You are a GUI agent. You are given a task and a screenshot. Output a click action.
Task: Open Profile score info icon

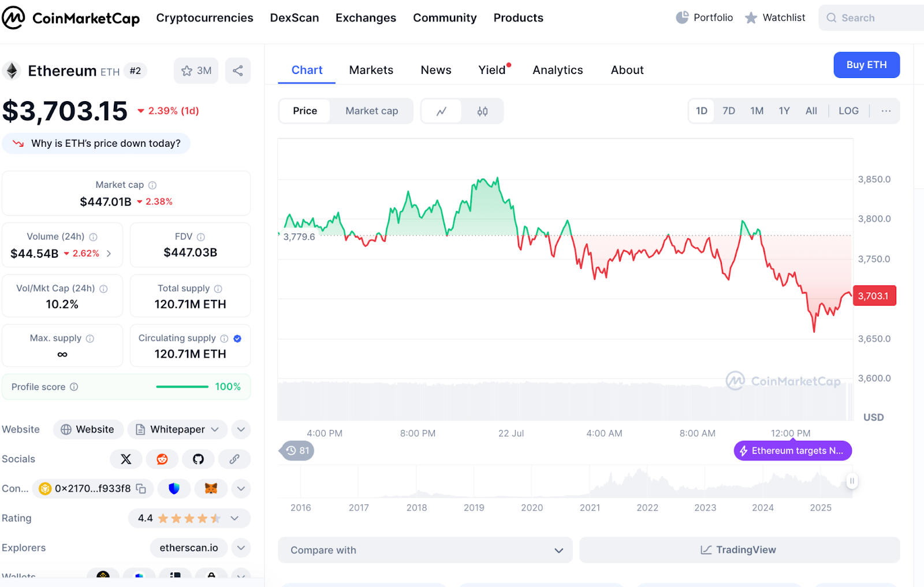click(x=74, y=387)
